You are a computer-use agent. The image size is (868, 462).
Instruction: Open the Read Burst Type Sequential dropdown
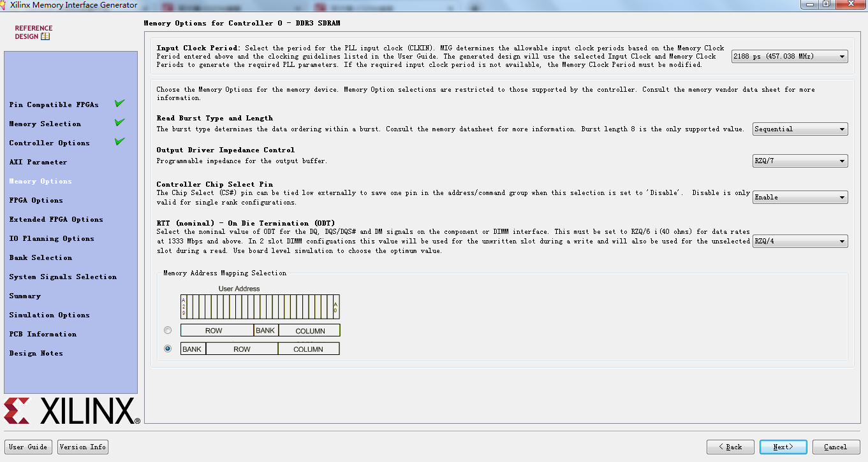point(800,129)
